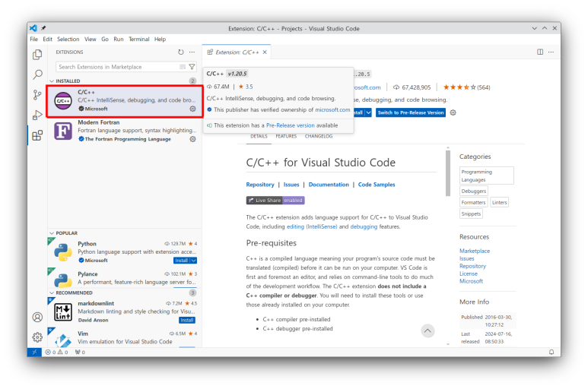
Task: Switch to the FEATURES tab
Action: [286, 136]
